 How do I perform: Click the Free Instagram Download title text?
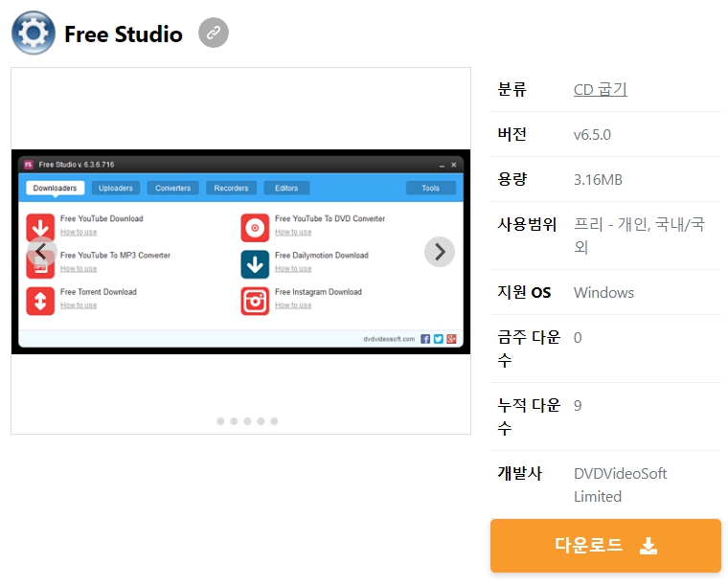click(x=318, y=292)
